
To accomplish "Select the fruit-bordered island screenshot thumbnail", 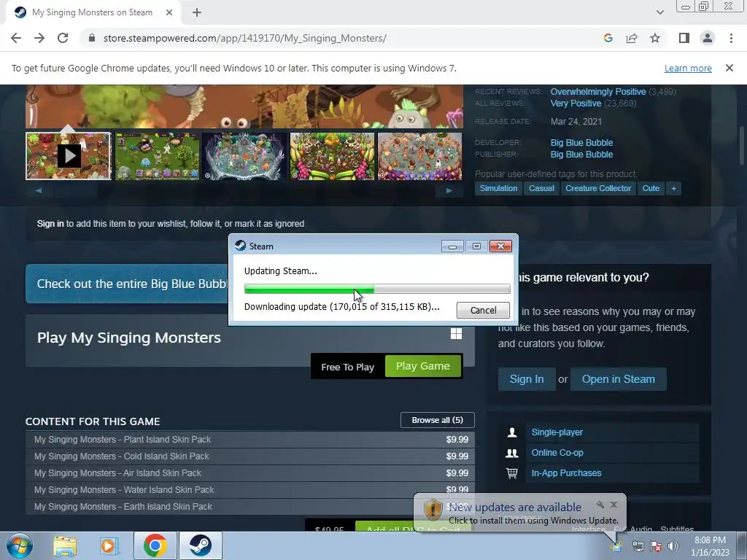I will (x=332, y=156).
